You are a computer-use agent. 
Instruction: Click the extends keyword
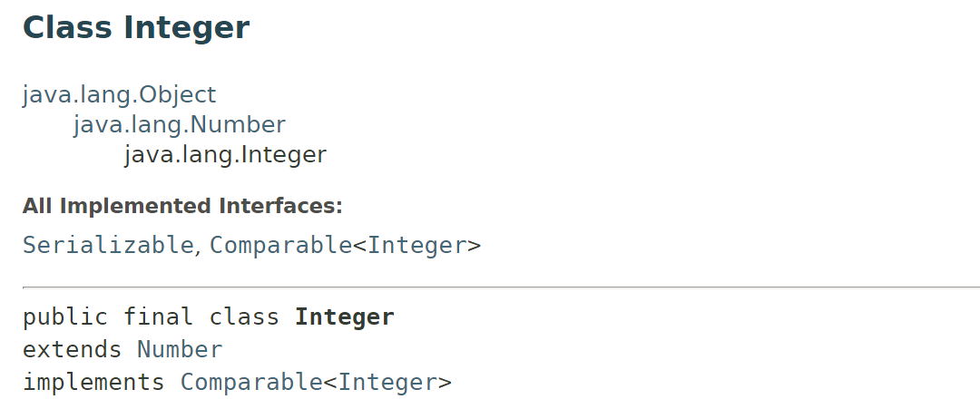(72, 350)
